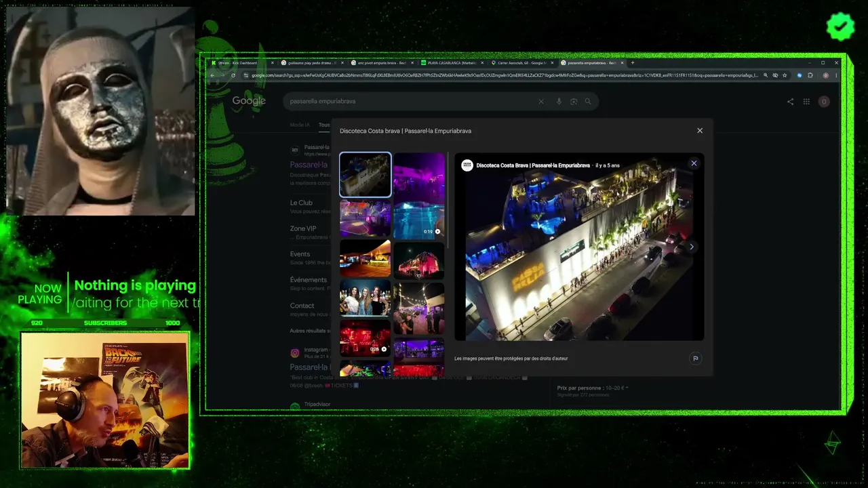This screenshot has width=868, height=488.
Task: Click the Google logo
Action: tap(249, 101)
